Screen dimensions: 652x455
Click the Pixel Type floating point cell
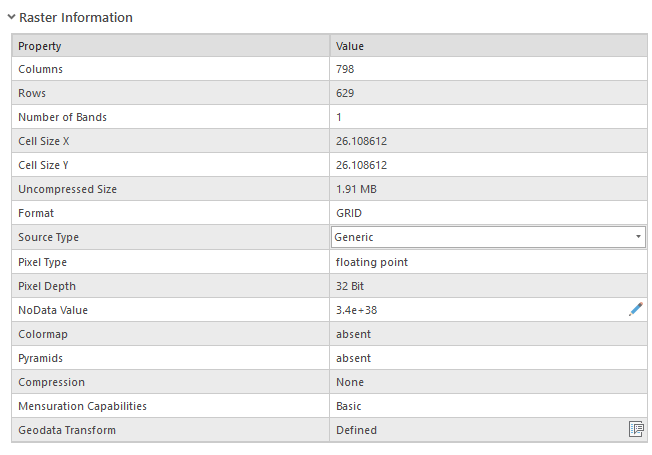[x=372, y=262]
